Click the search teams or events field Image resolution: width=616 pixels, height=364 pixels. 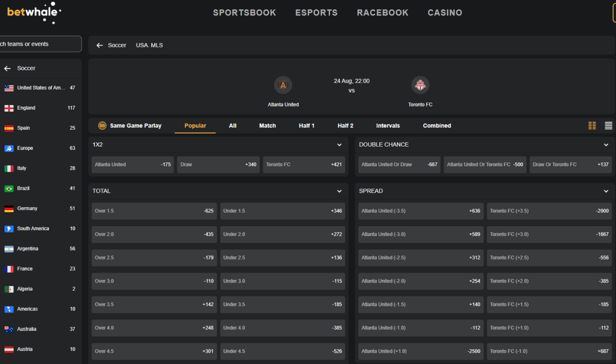pyautogui.click(x=40, y=44)
